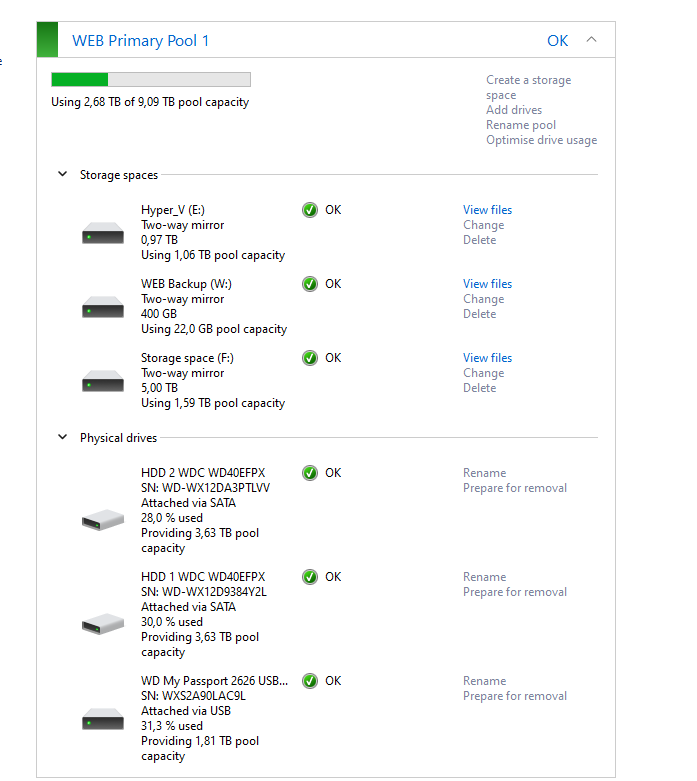The width and height of the screenshot is (697, 781).
Task: Click the '5,00 TB' size text
Action: point(159,388)
